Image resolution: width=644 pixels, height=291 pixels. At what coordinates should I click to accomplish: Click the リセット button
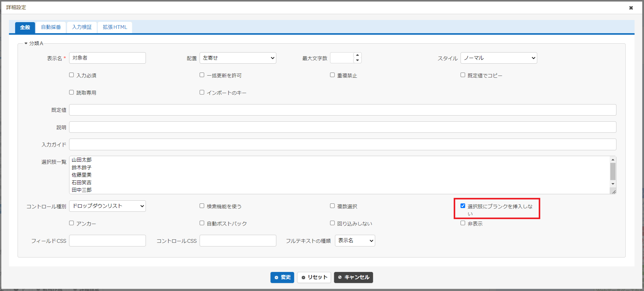[314, 277]
